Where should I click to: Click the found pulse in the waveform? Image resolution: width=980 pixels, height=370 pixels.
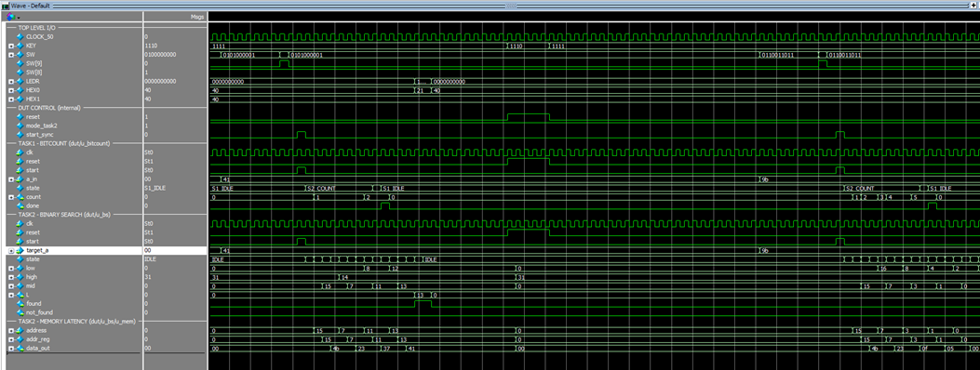423,303
